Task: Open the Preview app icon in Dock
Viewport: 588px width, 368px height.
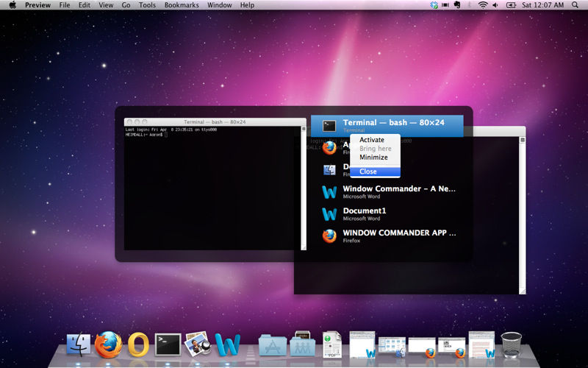Action: (198, 344)
